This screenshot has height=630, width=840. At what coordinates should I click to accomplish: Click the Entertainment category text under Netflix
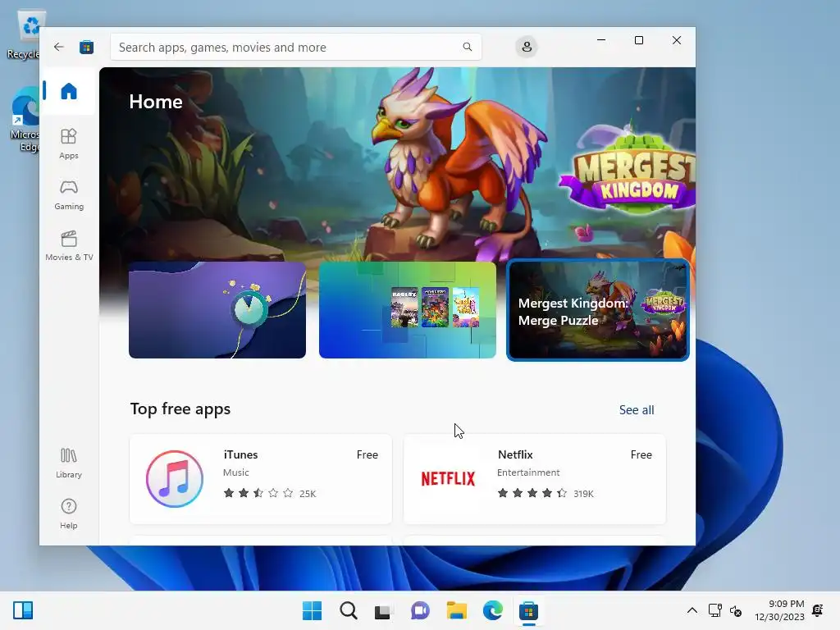528,472
